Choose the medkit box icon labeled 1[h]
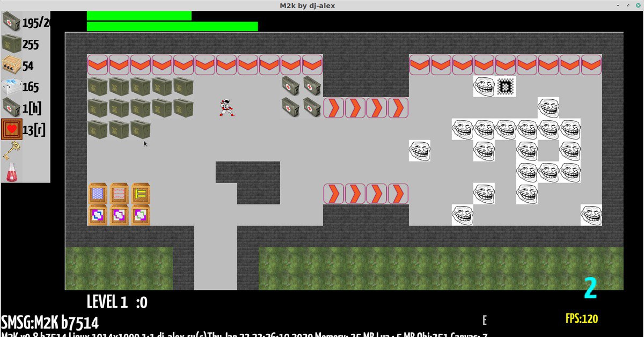Image resolution: width=644 pixels, height=337 pixels. (11, 108)
